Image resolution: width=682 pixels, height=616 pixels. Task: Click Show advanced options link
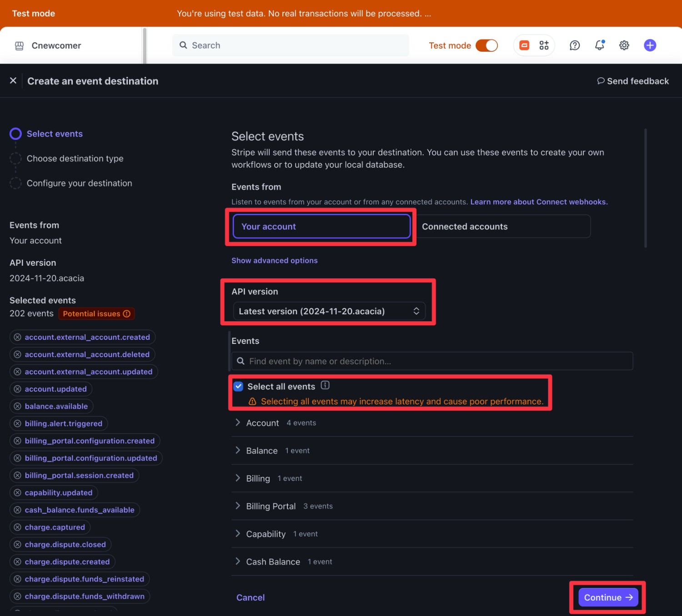[x=275, y=260]
